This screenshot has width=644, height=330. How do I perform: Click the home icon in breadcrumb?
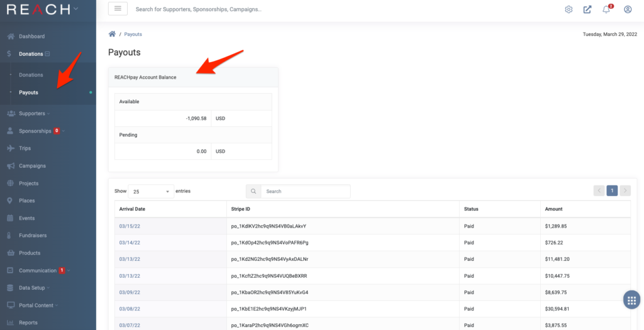[112, 34]
